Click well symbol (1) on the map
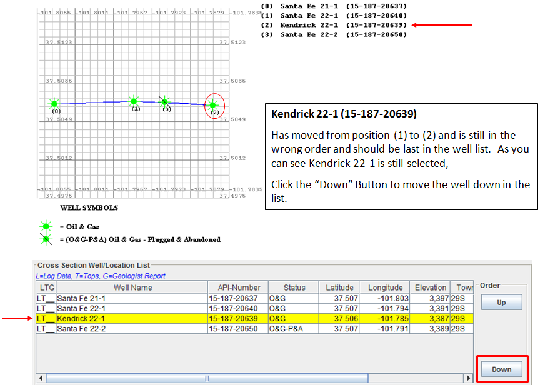Image resolution: width=545 pixels, height=392 pixels. coord(134,101)
